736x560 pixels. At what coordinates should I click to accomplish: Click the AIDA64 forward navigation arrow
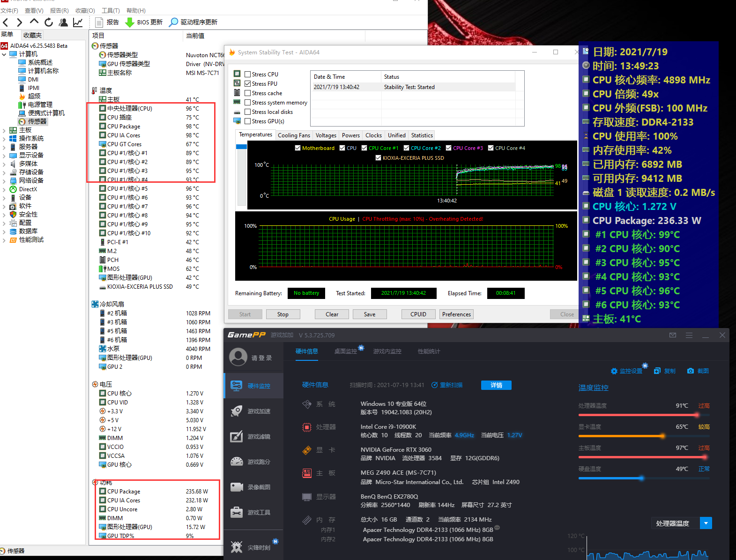(19, 22)
